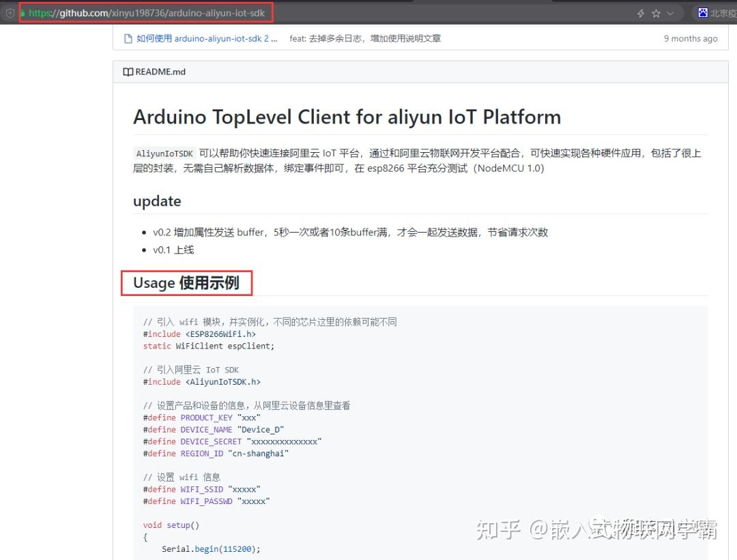The height and width of the screenshot is (560, 737).
Task: Click the document icon beside the commit message
Action: (x=128, y=38)
